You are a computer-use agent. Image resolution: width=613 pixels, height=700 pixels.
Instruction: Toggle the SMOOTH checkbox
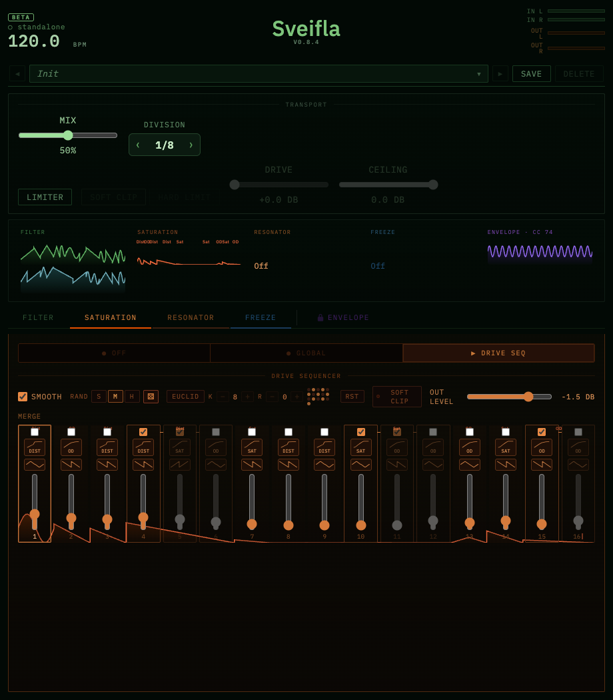coord(23,397)
